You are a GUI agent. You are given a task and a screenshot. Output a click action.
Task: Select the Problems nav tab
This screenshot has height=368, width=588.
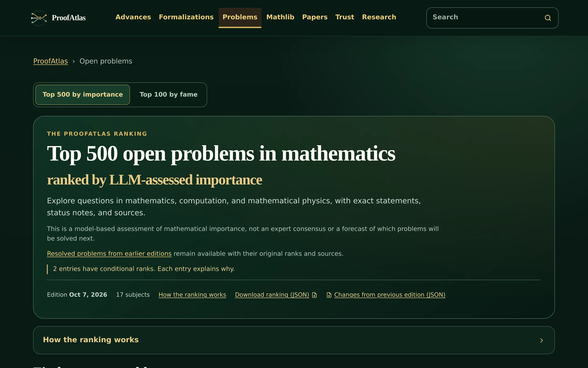240,17
